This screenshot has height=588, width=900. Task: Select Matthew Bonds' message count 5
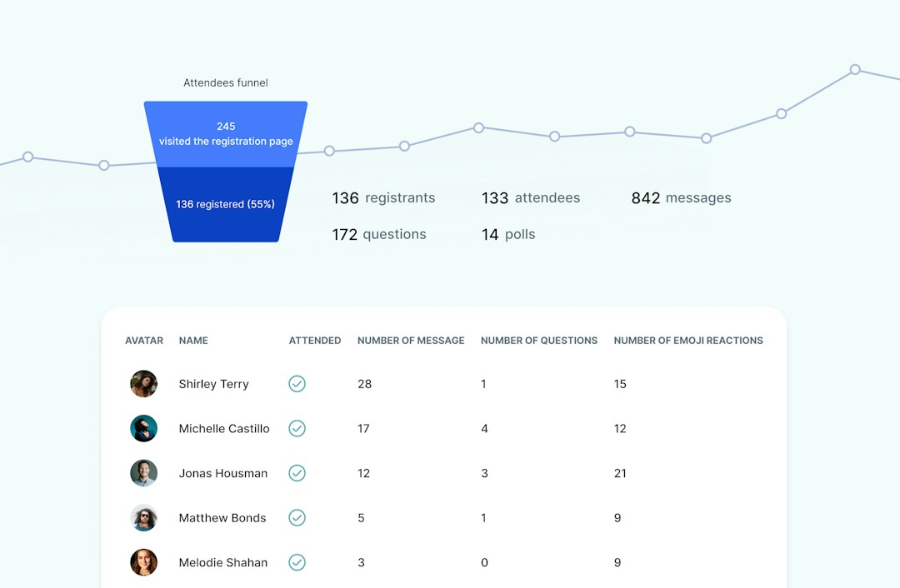coord(361,518)
